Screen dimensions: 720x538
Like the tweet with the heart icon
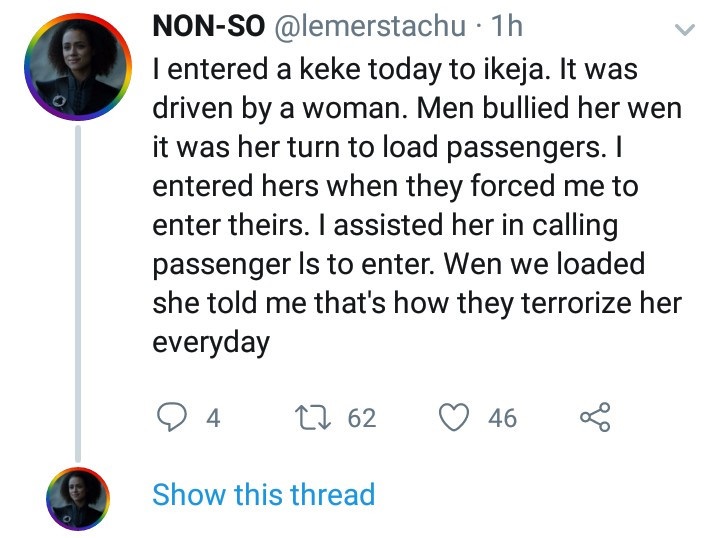(x=457, y=416)
